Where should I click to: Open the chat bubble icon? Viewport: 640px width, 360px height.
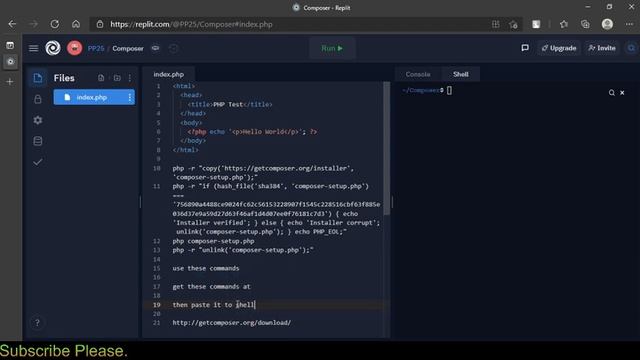pyautogui.click(x=525, y=48)
